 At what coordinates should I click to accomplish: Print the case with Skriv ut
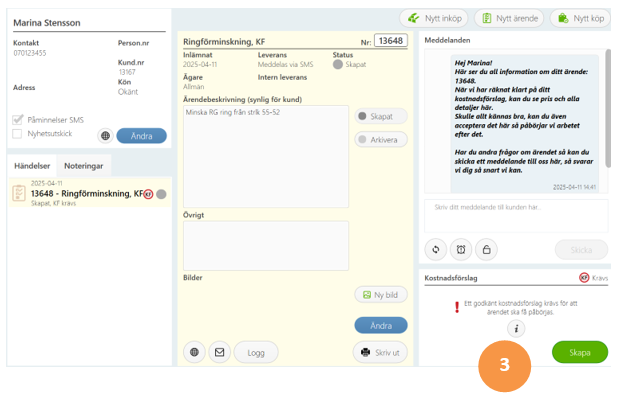380,352
